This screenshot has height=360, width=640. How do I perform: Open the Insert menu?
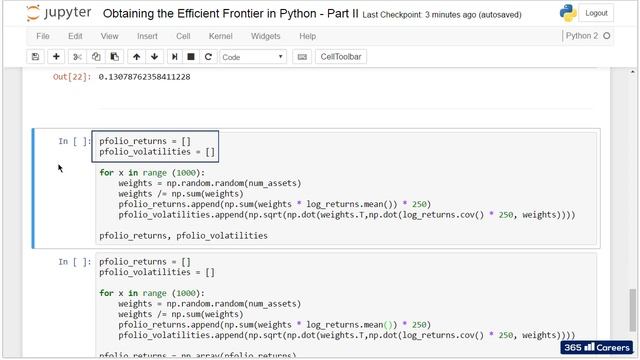click(x=147, y=36)
